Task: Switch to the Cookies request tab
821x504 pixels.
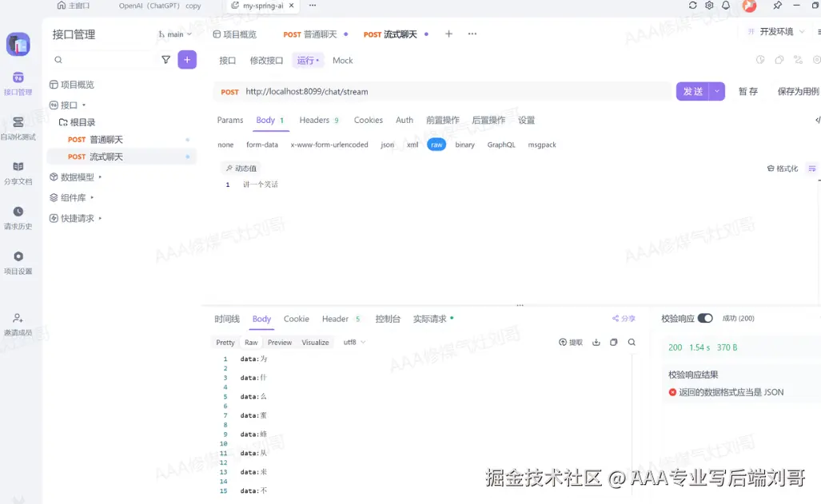Action: [x=368, y=120]
